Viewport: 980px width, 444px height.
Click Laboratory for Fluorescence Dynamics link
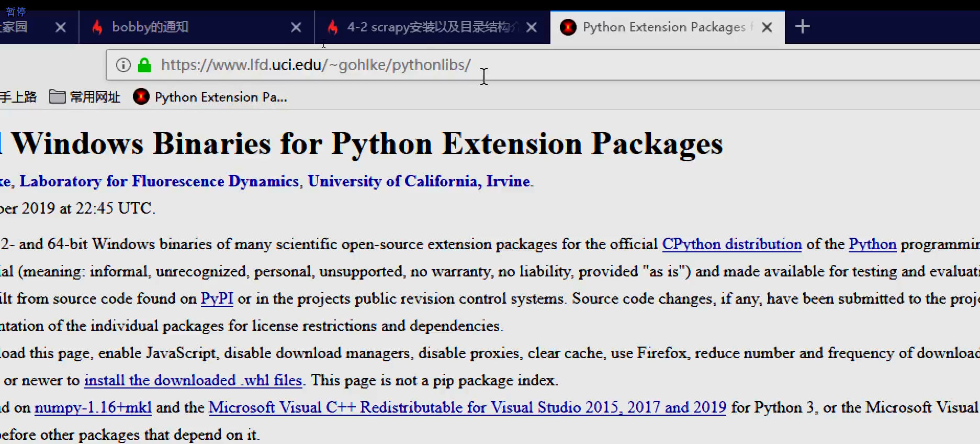point(159,181)
